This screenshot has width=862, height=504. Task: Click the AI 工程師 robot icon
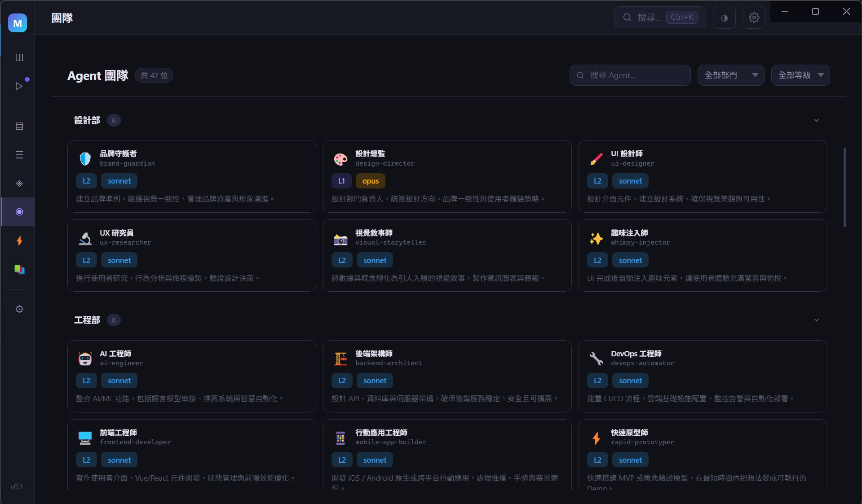tap(85, 358)
